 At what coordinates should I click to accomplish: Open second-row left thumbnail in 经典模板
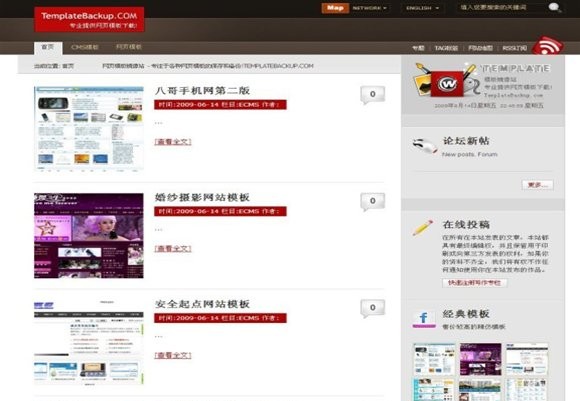coord(434,390)
